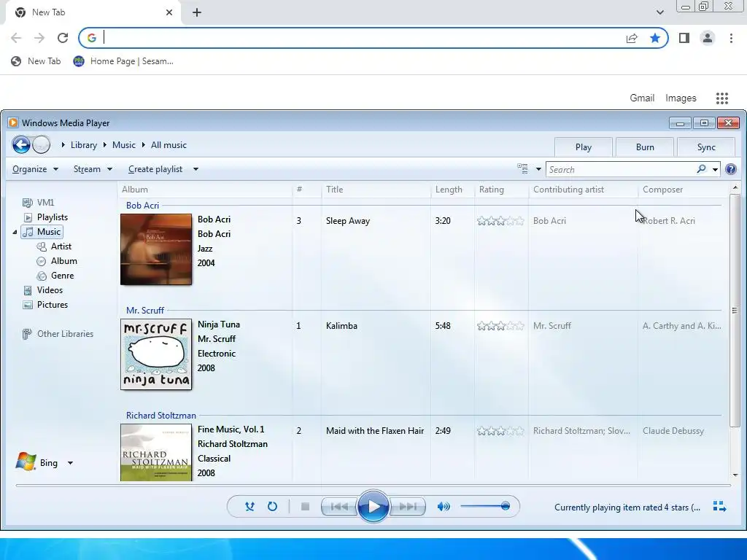Stop playback with the stop button
This screenshot has height=560, width=747.
click(x=306, y=507)
